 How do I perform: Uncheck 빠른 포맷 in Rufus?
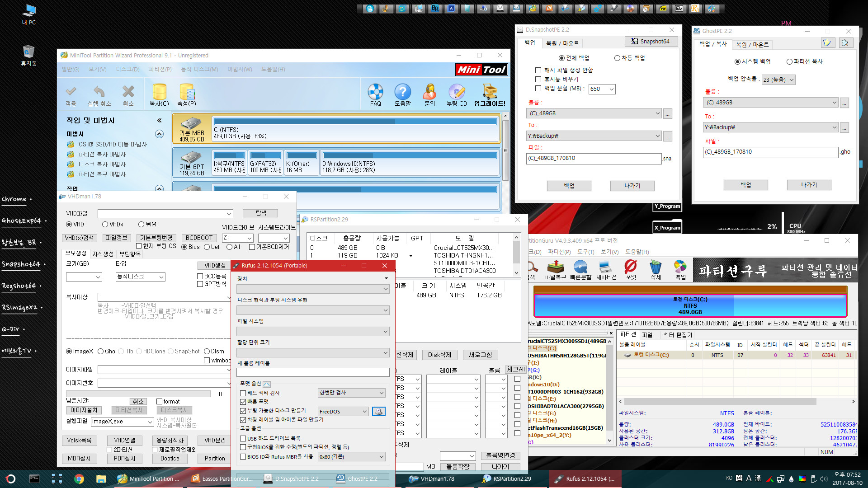coord(243,402)
